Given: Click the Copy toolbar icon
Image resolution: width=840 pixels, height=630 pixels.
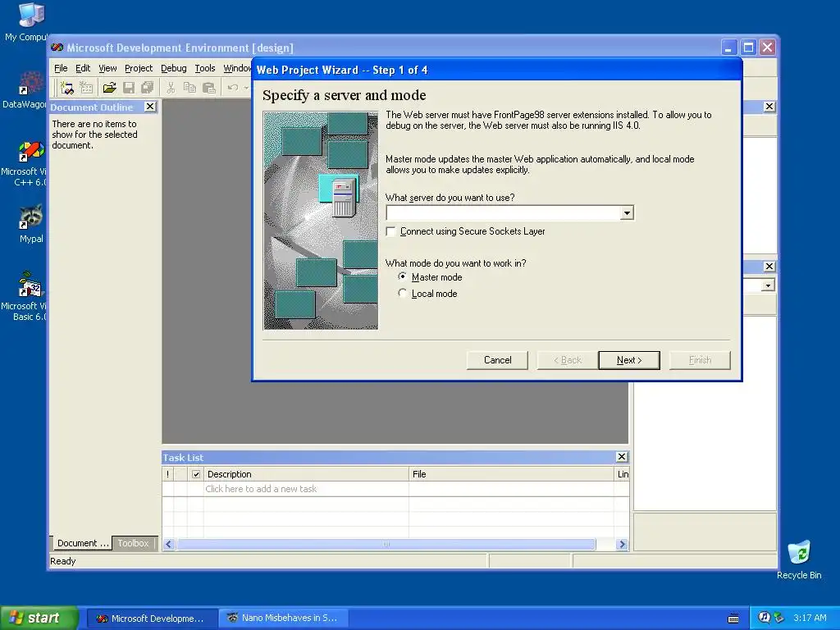Looking at the screenshot, I should 189,87.
